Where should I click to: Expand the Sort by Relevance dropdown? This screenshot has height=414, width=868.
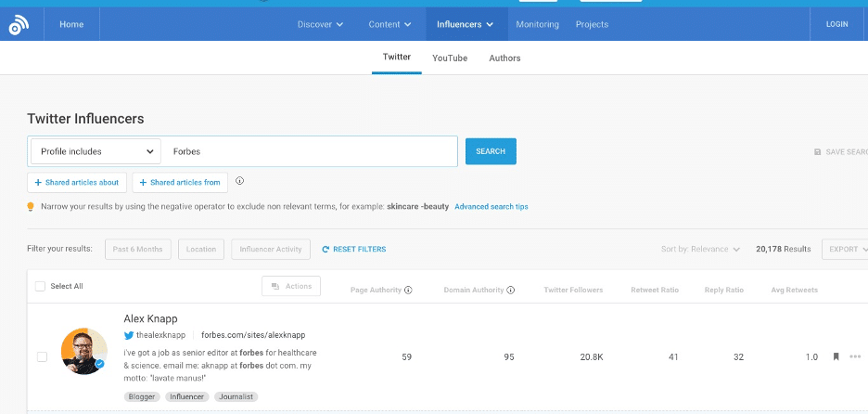pyautogui.click(x=700, y=249)
